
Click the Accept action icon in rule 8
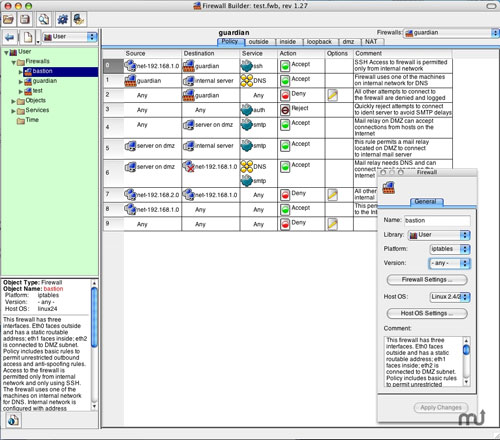(285, 209)
